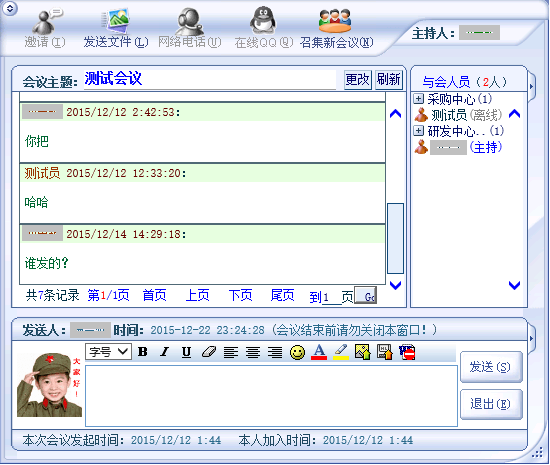The image size is (550, 465).
Task: Open the 字号 font size dropdown
Action: pyautogui.click(x=108, y=351)
